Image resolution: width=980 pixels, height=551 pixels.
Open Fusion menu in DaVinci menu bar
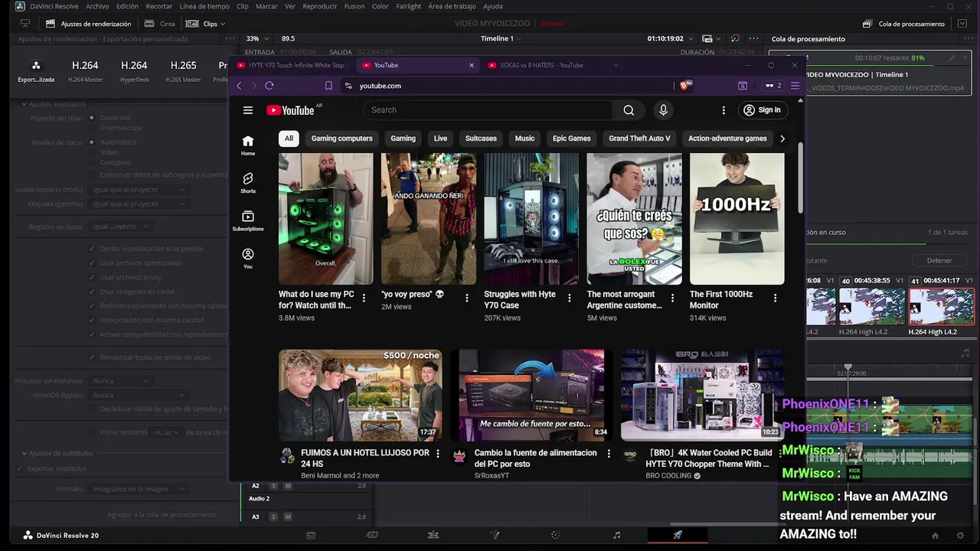[x=354, y=6]
